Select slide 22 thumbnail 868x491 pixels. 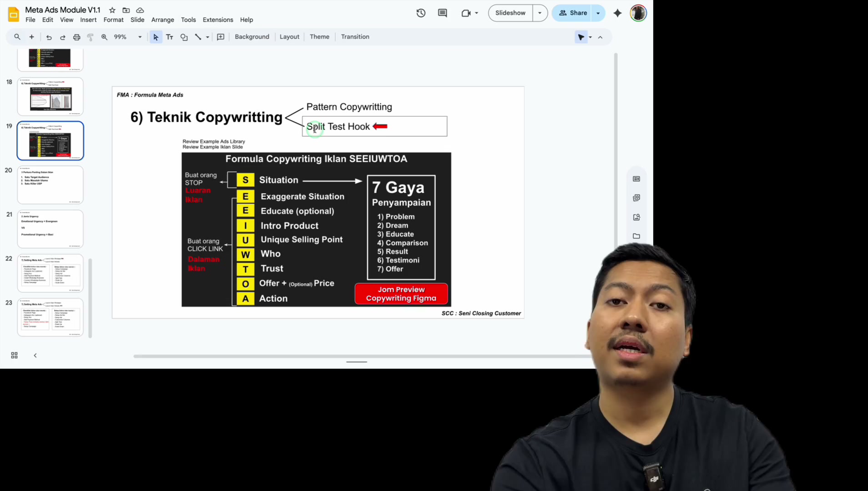50,273
